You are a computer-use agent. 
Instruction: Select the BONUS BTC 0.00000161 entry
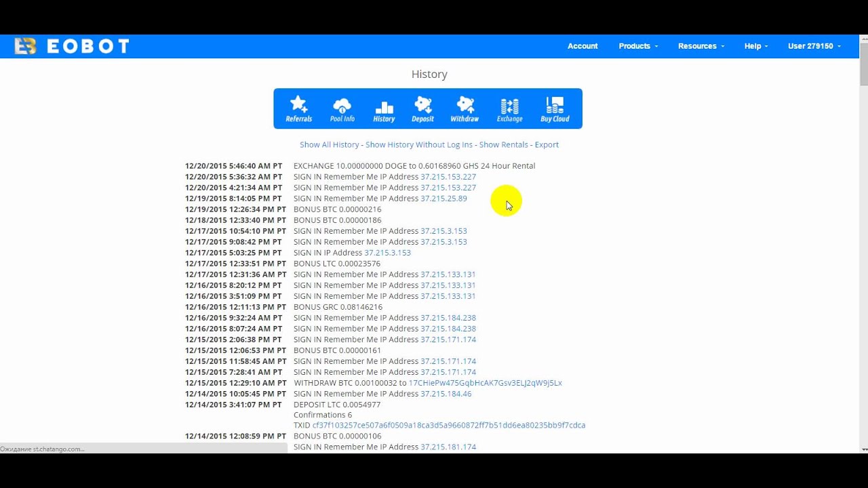pos(337,350)
